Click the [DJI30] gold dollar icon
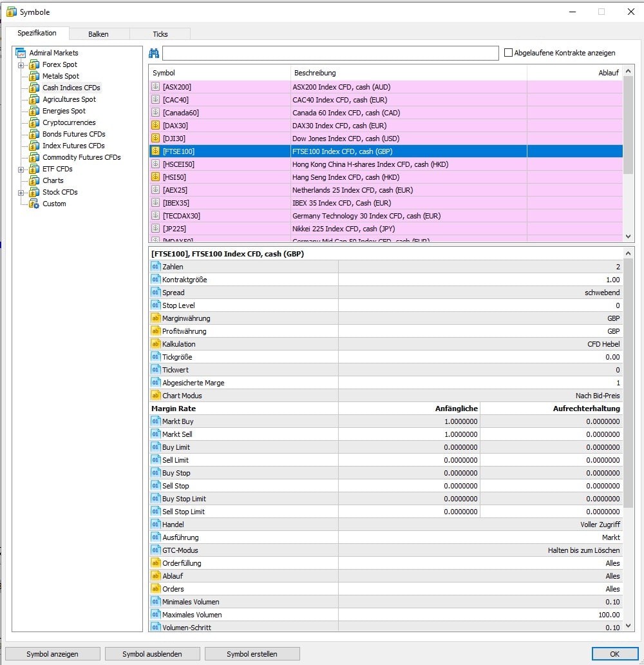Screen dimensions: 644x665 pos(156,139)
